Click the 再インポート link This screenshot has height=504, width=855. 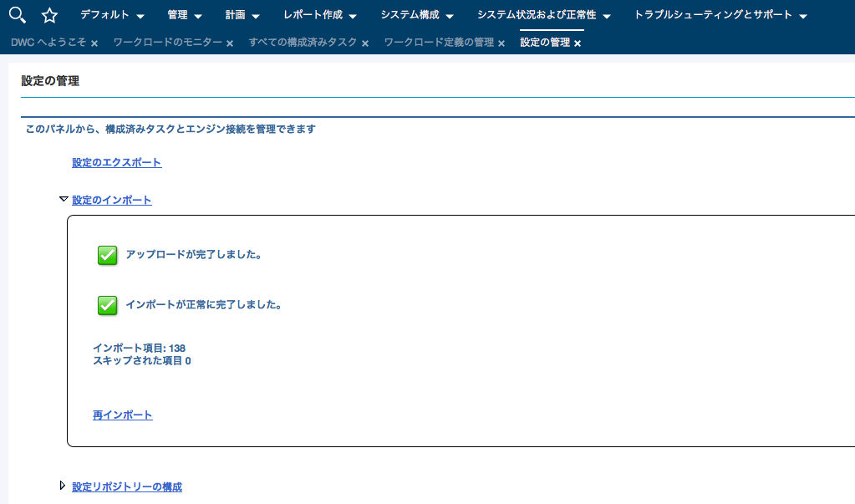pos(122,415)
